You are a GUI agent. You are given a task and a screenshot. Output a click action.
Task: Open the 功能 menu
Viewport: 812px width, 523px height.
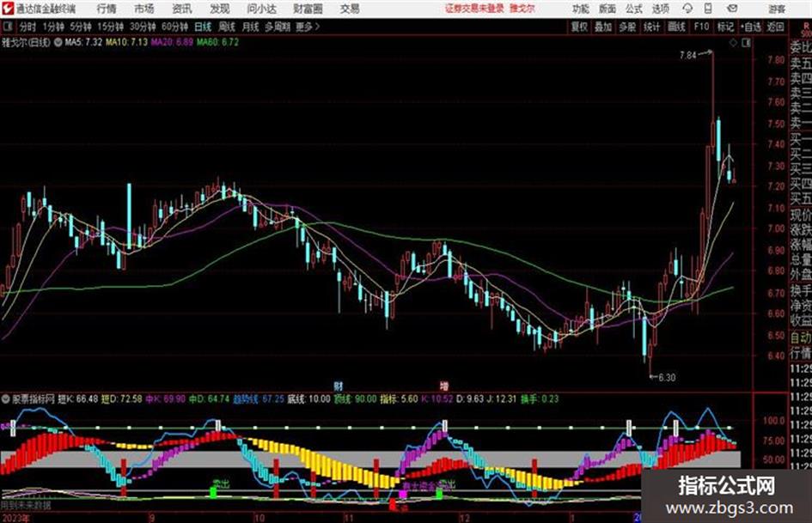tap(581, 9)
